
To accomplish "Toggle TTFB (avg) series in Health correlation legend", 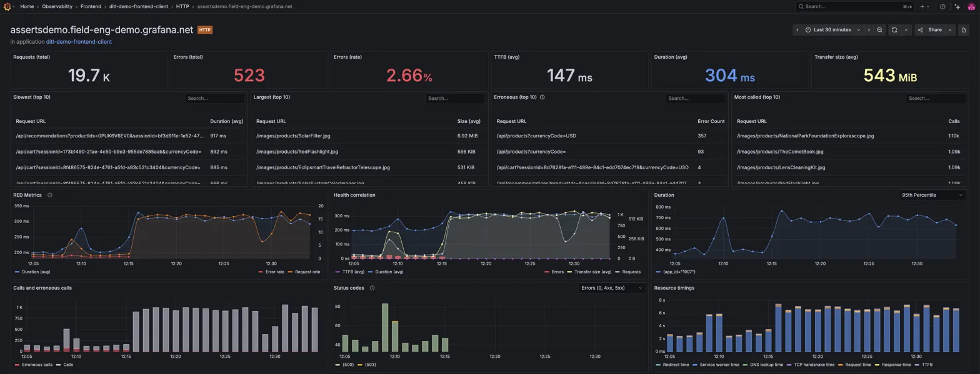I will click(x=352, y=272).
